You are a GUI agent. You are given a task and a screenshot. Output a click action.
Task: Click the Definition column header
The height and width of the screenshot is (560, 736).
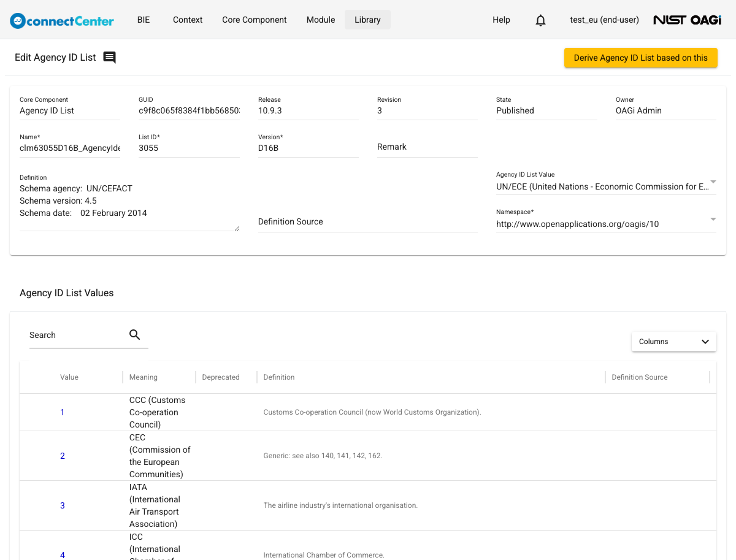pyautogui.click(x=279, y=377)
